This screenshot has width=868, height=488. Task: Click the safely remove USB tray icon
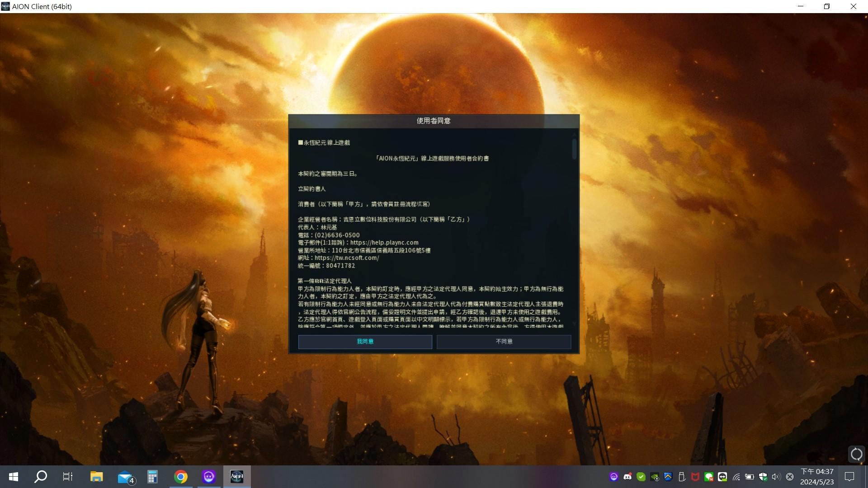pyautogui.click(x=682, y=477)
